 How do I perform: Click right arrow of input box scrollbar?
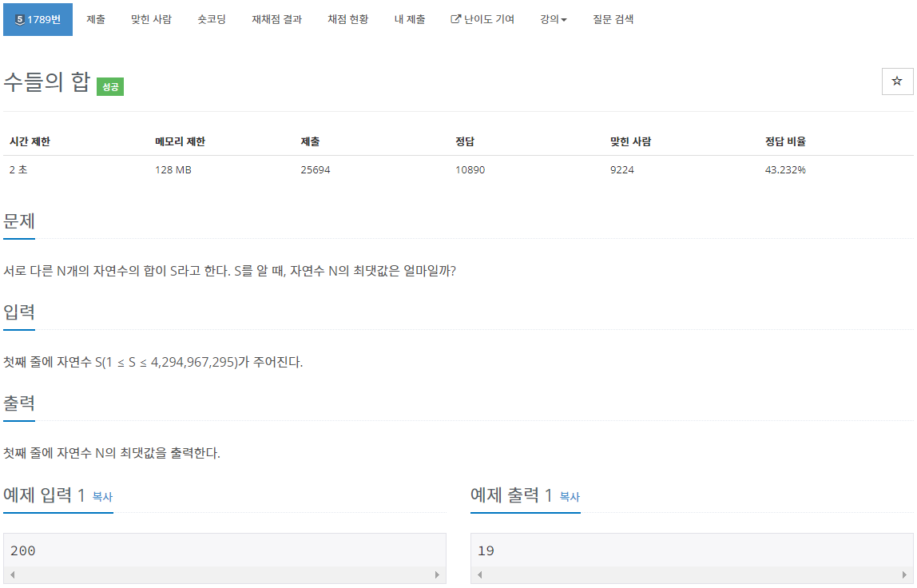click(x=437, y=574)
